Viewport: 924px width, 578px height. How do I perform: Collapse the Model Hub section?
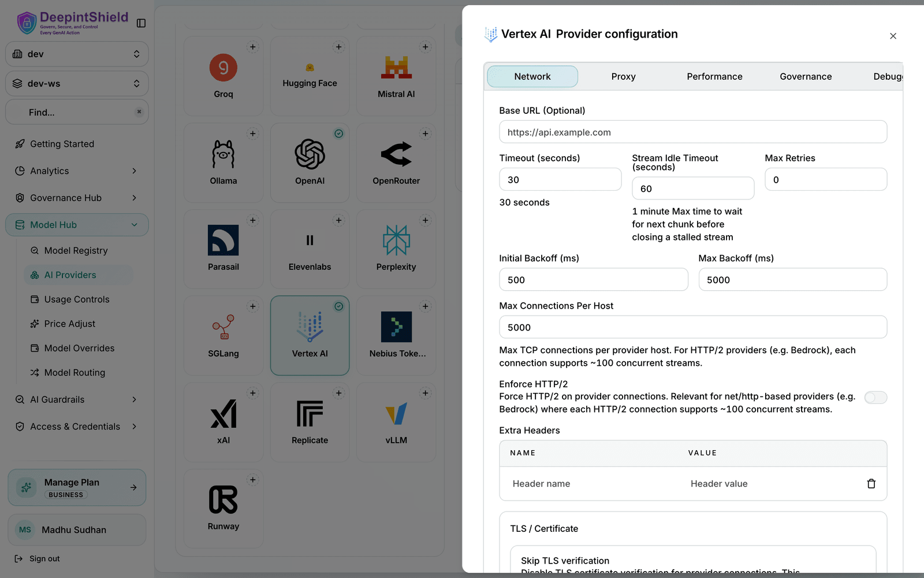click(x=77, y=225)
